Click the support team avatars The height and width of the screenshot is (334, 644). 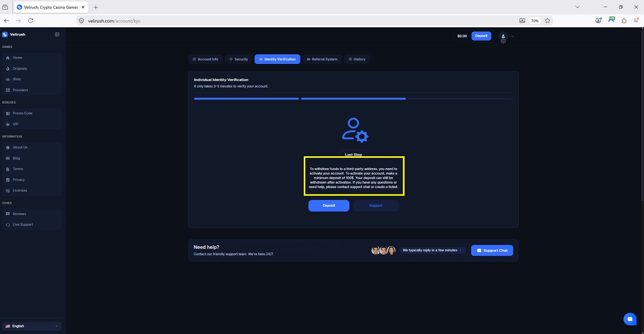pos(383,250)
